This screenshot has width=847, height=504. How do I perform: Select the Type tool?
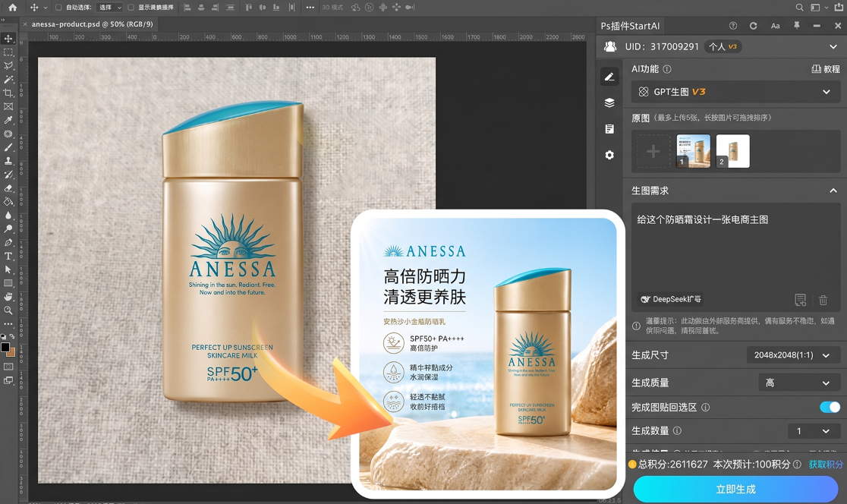[8, 256]
